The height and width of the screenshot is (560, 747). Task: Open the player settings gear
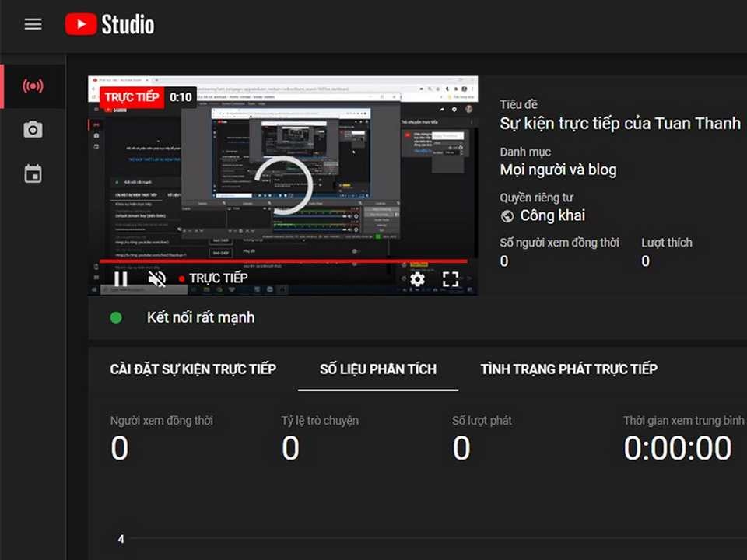click(417, 278)
